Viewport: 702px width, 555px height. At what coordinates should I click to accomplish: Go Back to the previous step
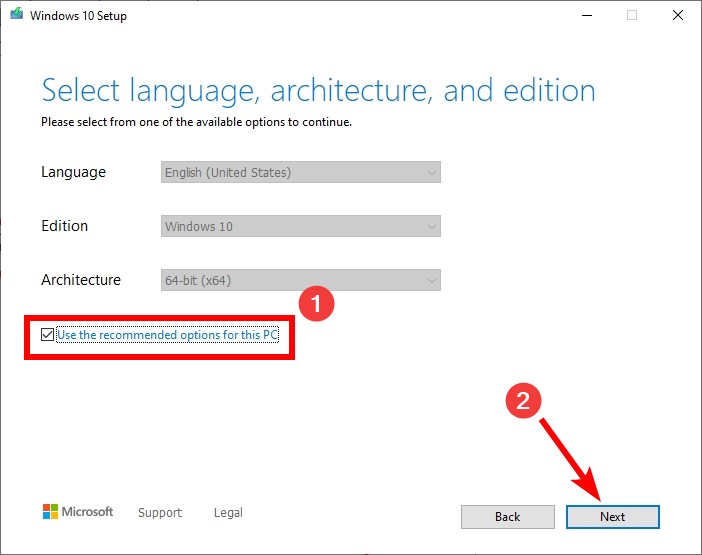(508, 517)
